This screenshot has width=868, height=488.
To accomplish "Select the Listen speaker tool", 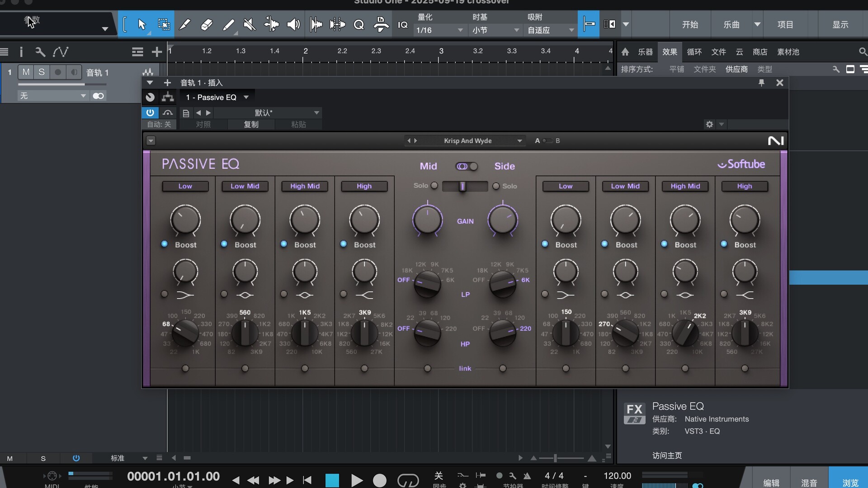I will (293, 24).
